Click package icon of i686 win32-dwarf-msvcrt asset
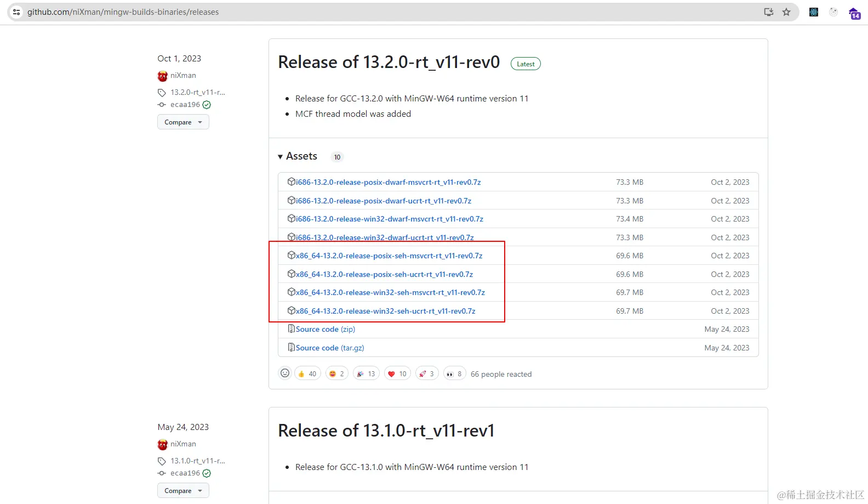This screenshot has width=868, height=504. [x=292, y=218]
